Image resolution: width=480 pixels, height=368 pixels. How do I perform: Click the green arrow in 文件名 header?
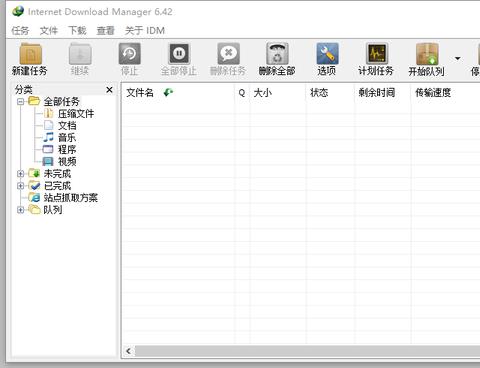click(168, 92)
